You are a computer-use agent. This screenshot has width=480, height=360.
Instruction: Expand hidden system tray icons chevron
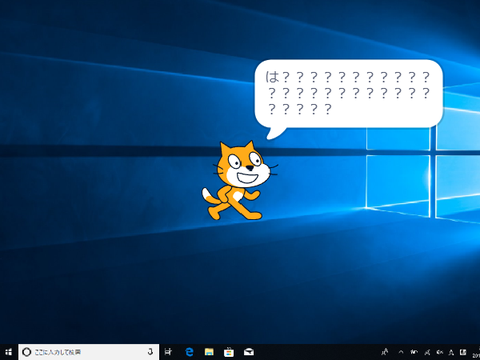[401, 352]
